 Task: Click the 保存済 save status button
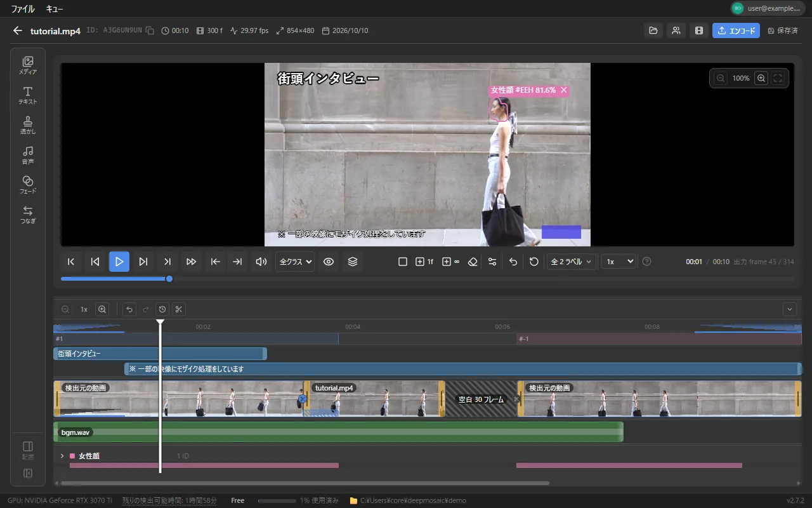click(x=783, y=30)
